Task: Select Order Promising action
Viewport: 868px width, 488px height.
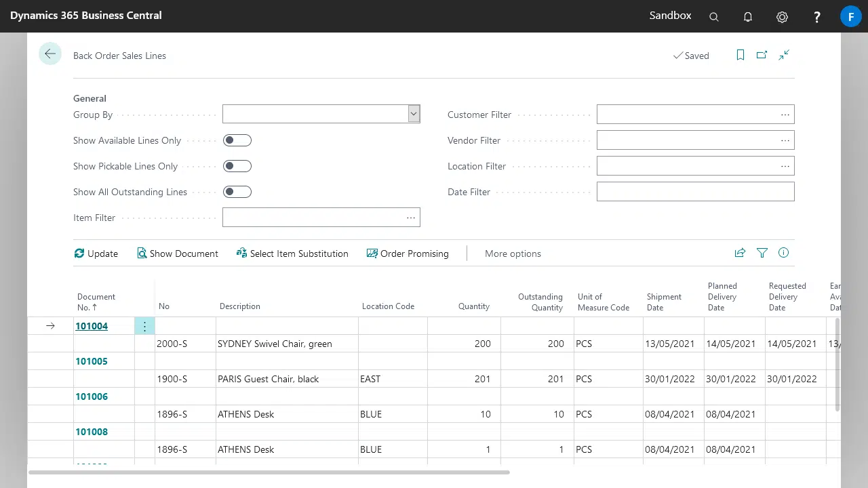Action: click(x=408, y=253)
